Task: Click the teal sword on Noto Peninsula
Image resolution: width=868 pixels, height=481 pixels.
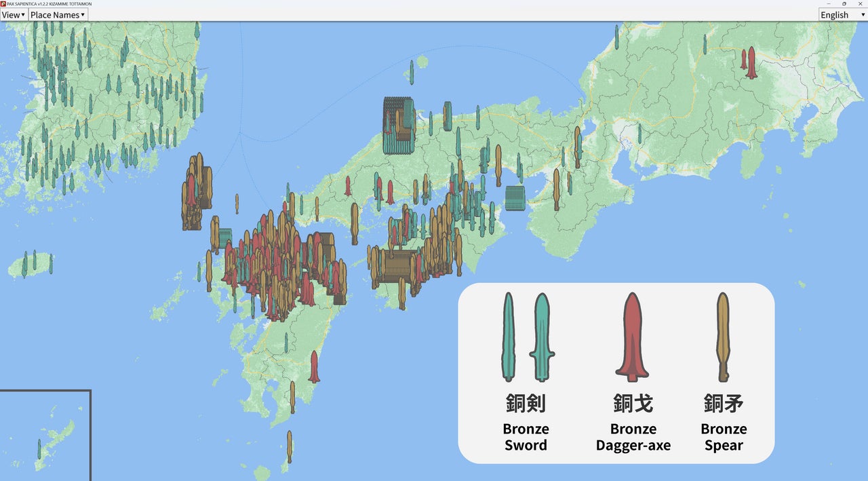Action: [616, 37]
